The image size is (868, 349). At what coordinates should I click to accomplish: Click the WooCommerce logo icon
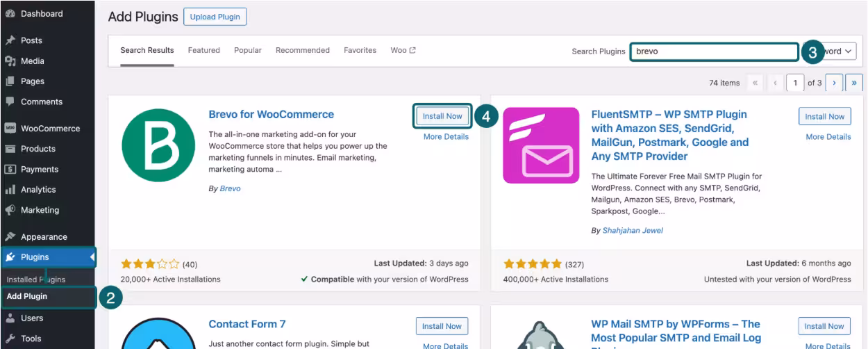tap(10, 129)
